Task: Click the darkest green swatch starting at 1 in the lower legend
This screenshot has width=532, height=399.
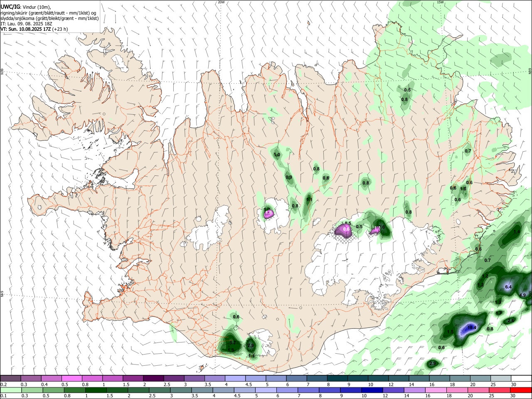Action: (x=96, y=390)
